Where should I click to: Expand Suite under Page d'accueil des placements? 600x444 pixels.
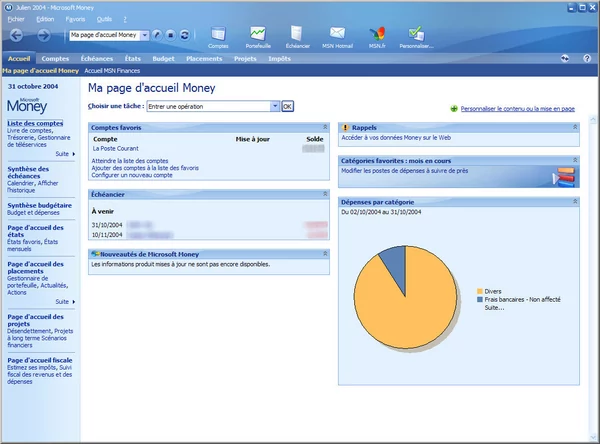coord(65,302)
